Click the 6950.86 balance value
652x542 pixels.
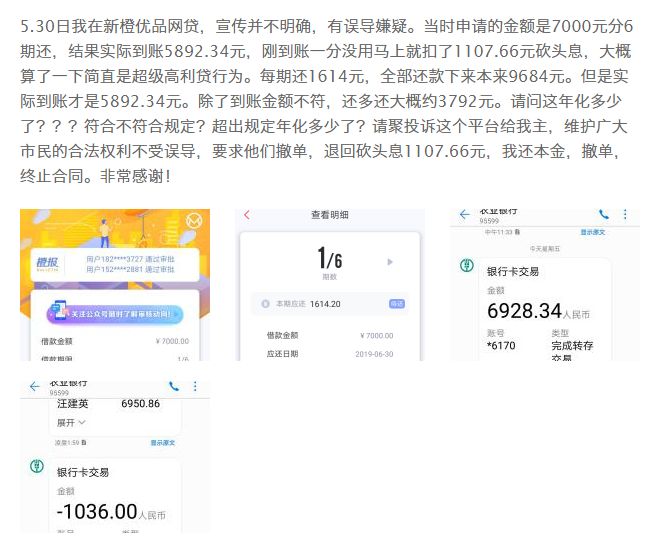coord(141,403)
